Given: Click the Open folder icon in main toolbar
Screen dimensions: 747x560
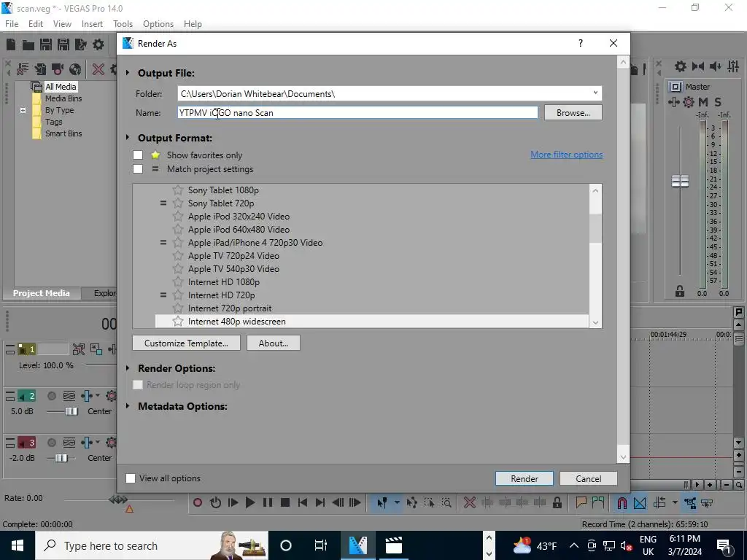Looking at the screenshot, I should [x=28, y=44].
